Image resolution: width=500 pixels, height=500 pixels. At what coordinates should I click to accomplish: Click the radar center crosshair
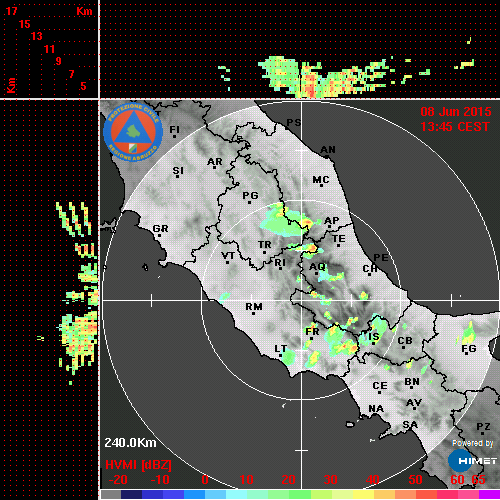pyautogui.click(x=301, y=300)
